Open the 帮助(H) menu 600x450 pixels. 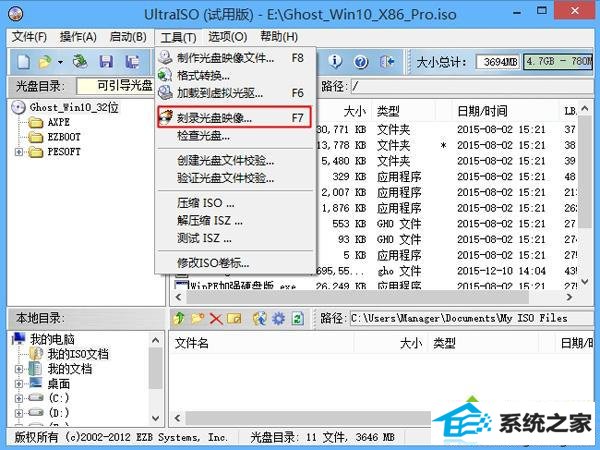(279, 37)
